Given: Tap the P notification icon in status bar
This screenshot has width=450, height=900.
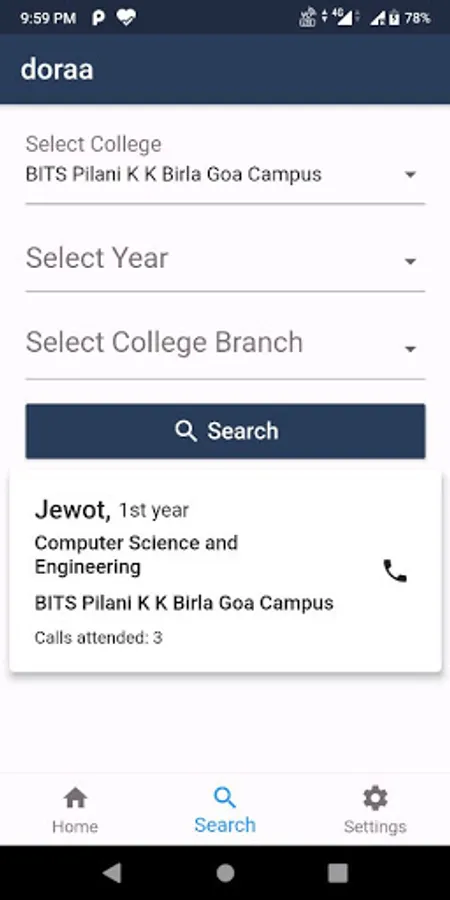Looking at the screenshot, I should click(98, 18).
